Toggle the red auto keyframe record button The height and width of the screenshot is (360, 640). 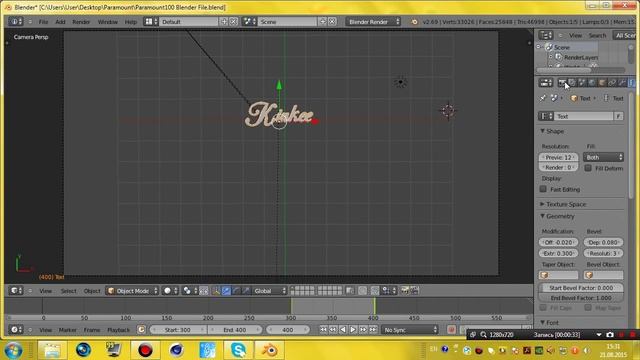[451, 329]
